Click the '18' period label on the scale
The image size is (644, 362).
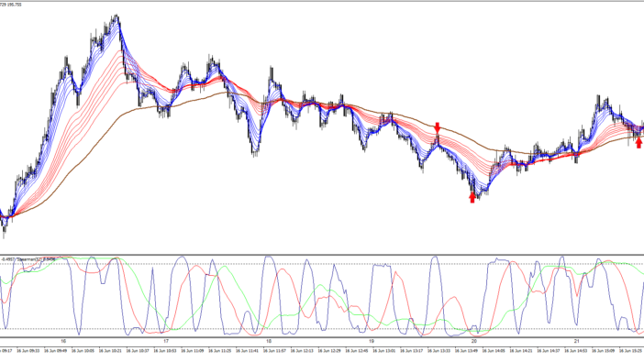(269, 341)
